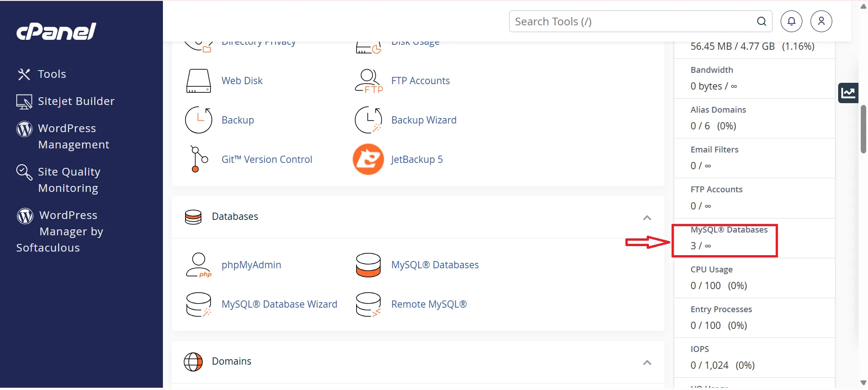Select Sitejet Builder in sidebar
This screenshot has height=390, width=868.
tap(76, 101)
